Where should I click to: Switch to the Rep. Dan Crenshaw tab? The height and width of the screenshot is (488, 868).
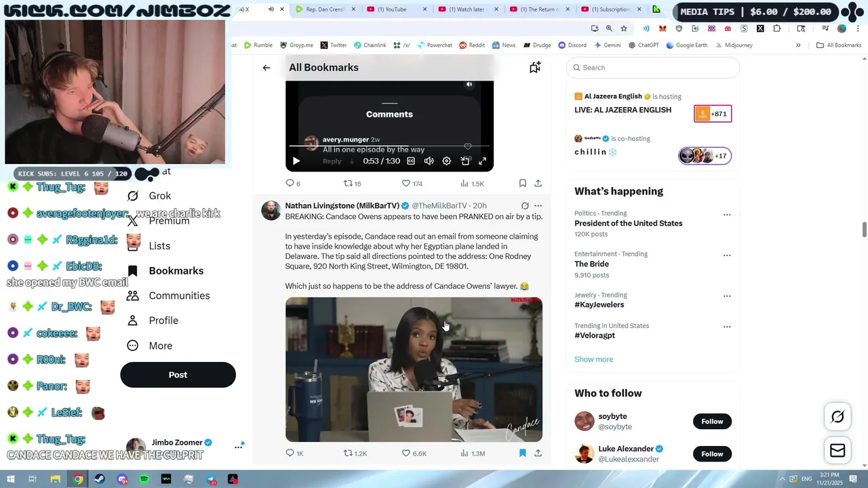pos(325,9)
